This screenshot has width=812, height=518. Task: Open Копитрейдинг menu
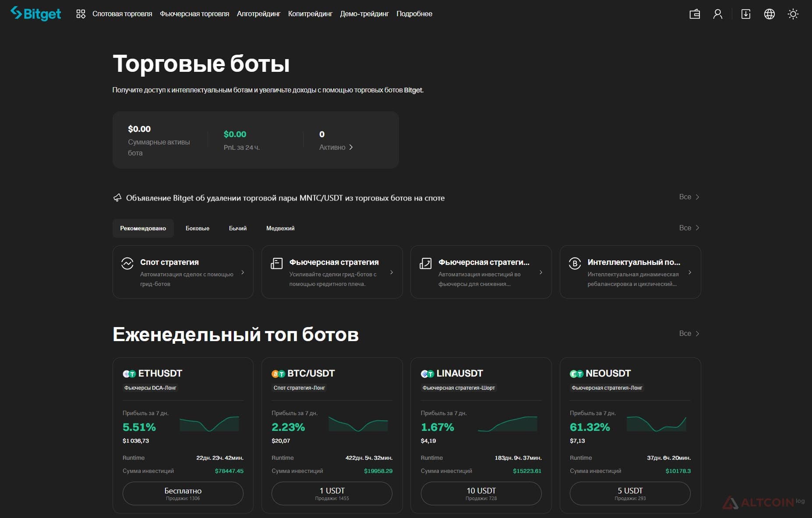(310, 14)
